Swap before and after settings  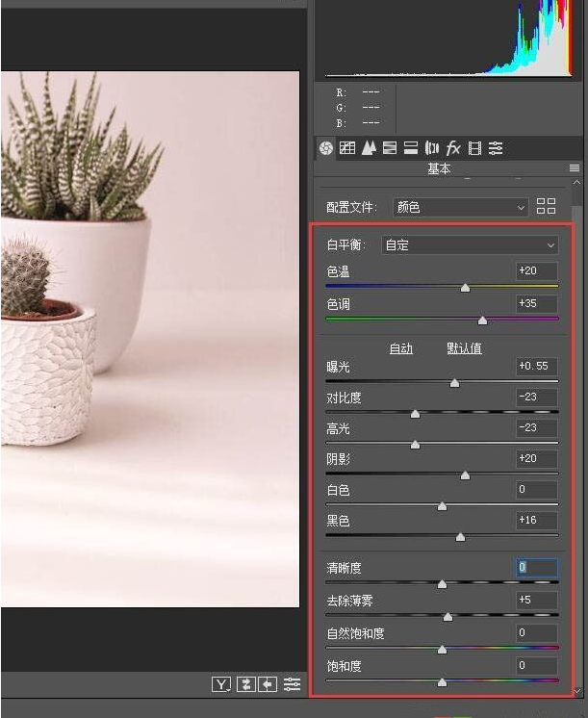click(x=247, y=684)
